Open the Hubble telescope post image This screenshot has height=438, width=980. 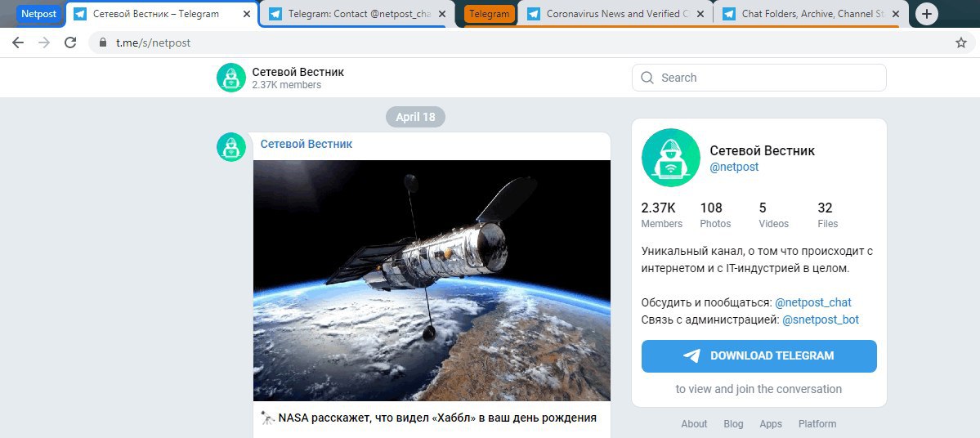coord(432,280)
